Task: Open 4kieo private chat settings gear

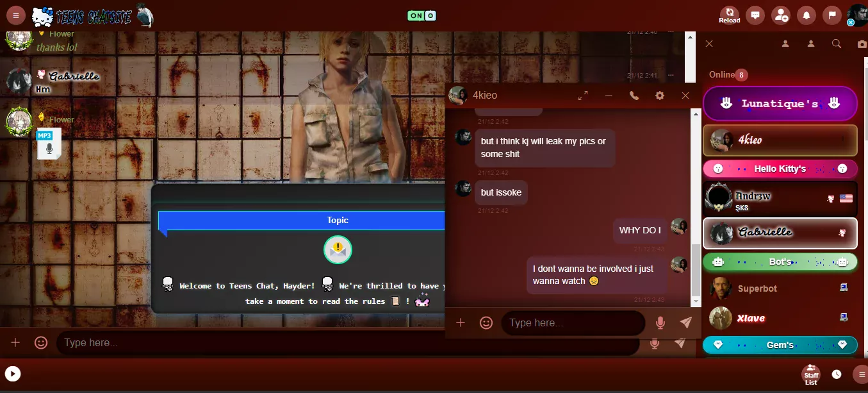Action: pos(660,96)
